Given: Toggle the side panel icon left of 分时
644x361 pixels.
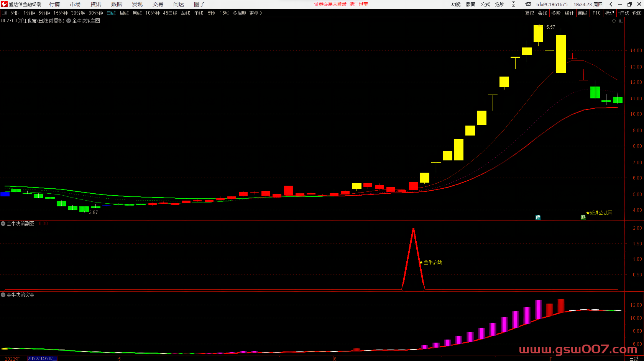Looking at the screenshot, I should click(4, 13).
